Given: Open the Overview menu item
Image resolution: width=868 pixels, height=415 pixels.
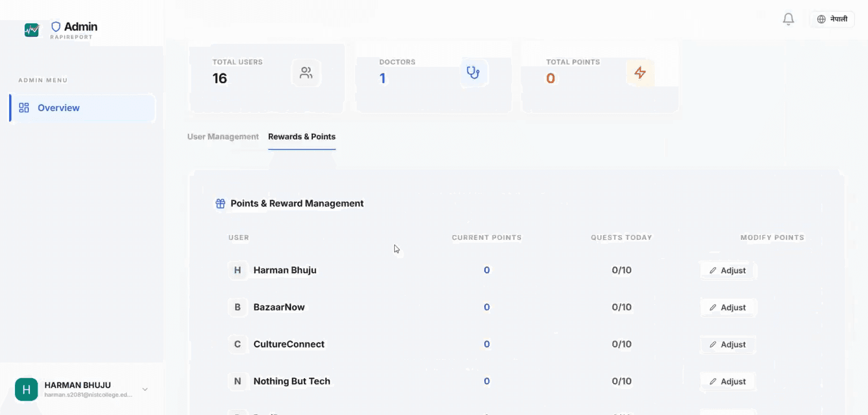Looking at the screenshot, I should 82,108.
